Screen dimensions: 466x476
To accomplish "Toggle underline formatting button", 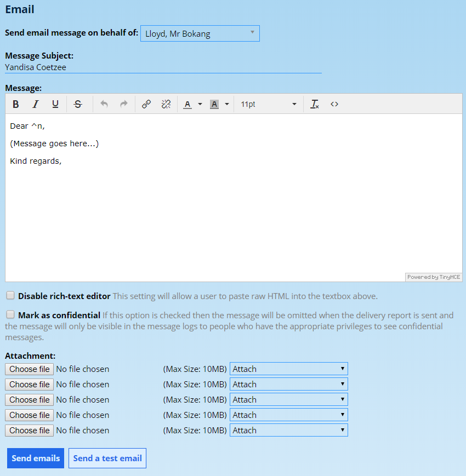I will coord(55,104).
